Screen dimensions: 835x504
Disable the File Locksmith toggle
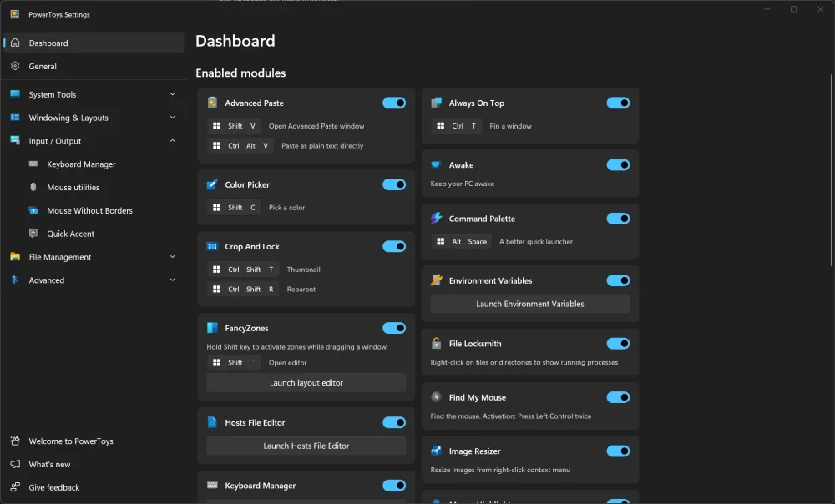618,343
